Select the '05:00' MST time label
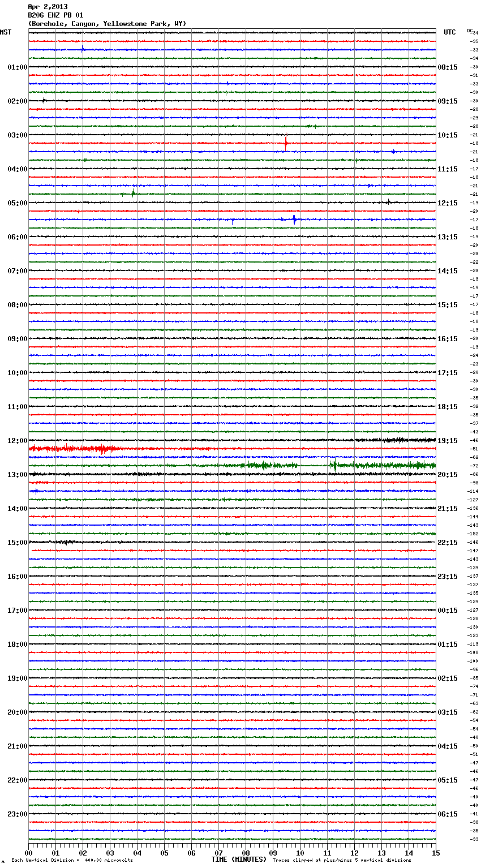 point(17,203)
